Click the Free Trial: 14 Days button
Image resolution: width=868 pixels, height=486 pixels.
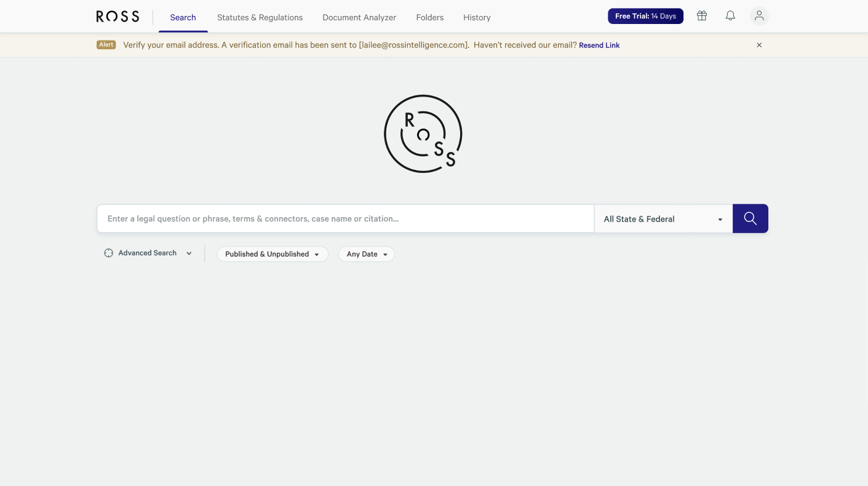(x=645, y=16)
